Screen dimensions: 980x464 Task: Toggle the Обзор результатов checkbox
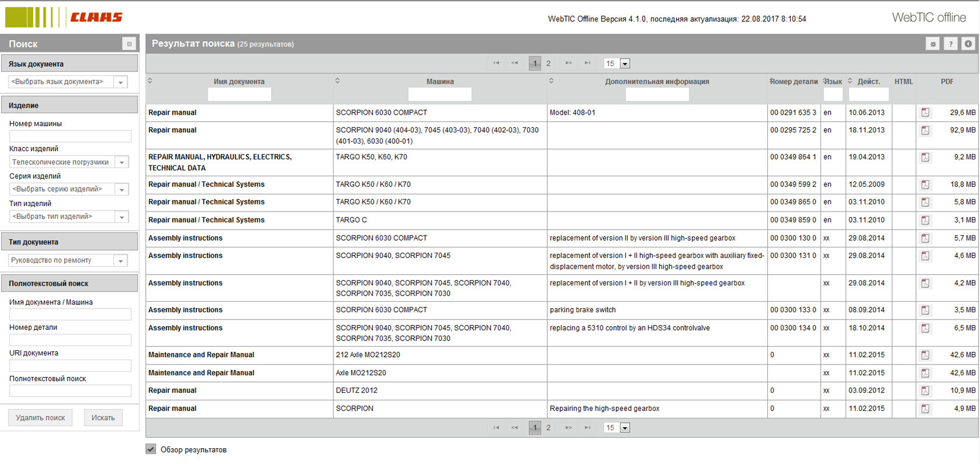tap(151, 449)
